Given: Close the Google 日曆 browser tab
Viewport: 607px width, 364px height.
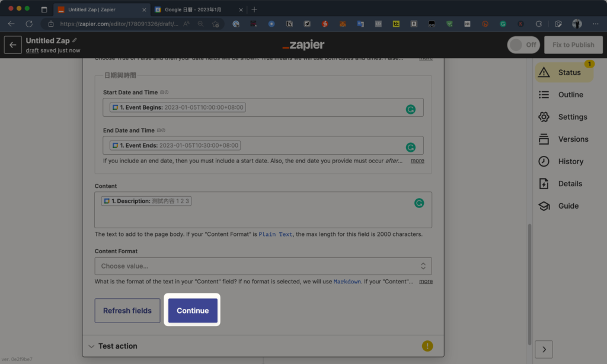Looking at the screenshot, I should coord(241,9).
